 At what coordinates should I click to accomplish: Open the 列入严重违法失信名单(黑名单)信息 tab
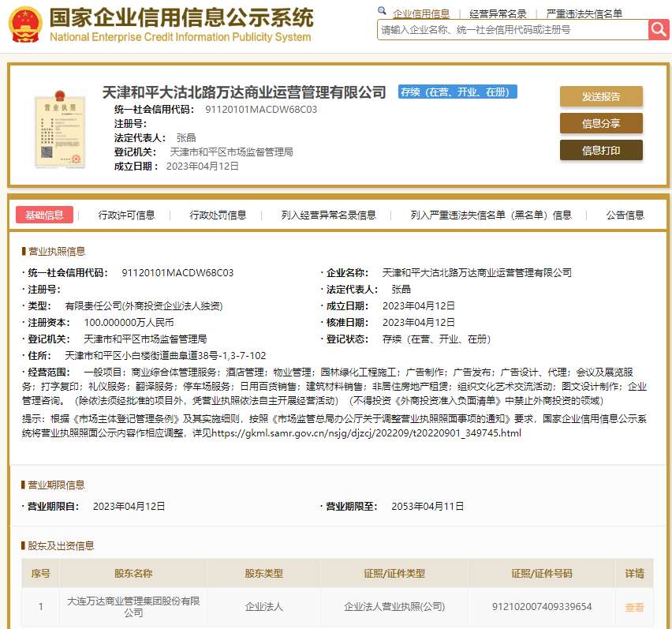(491, 215)
